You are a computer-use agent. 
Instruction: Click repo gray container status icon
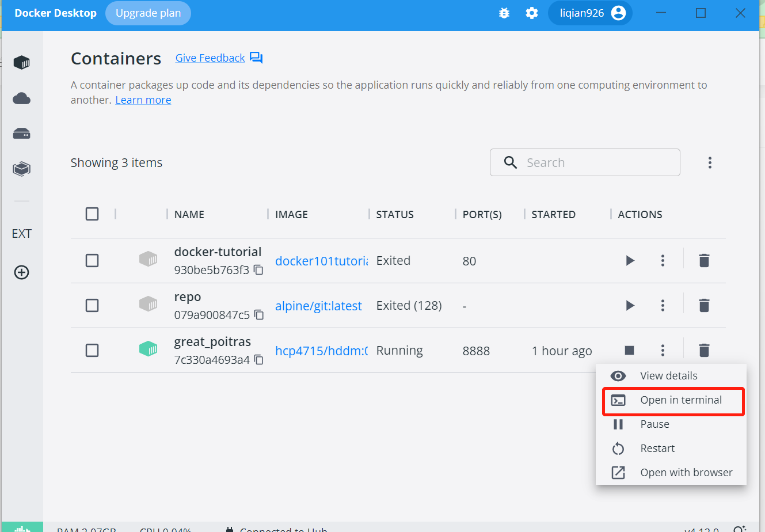[148, 304]
